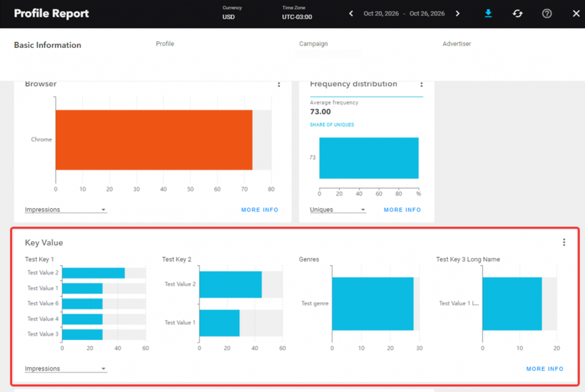Click the Profile field label

coord(165,44)
